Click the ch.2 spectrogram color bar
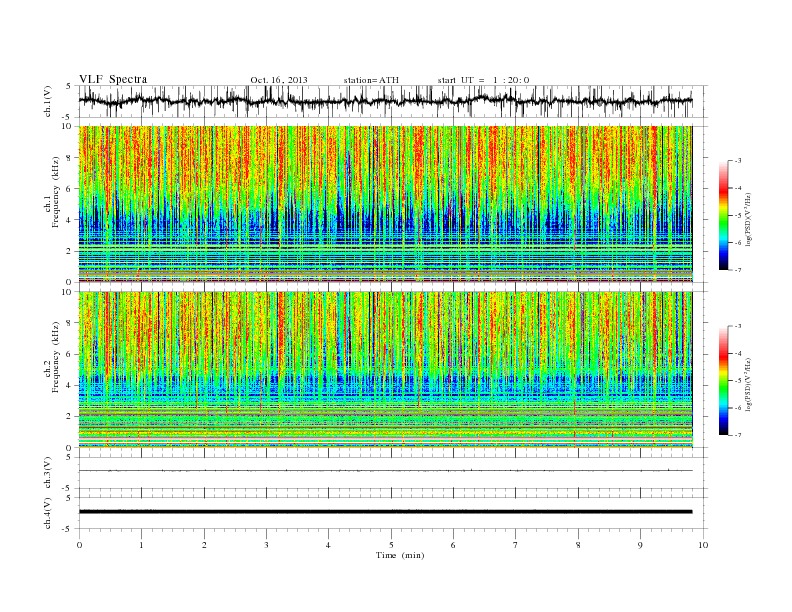This screenshot has height=612, width=792. coord(723,381)
